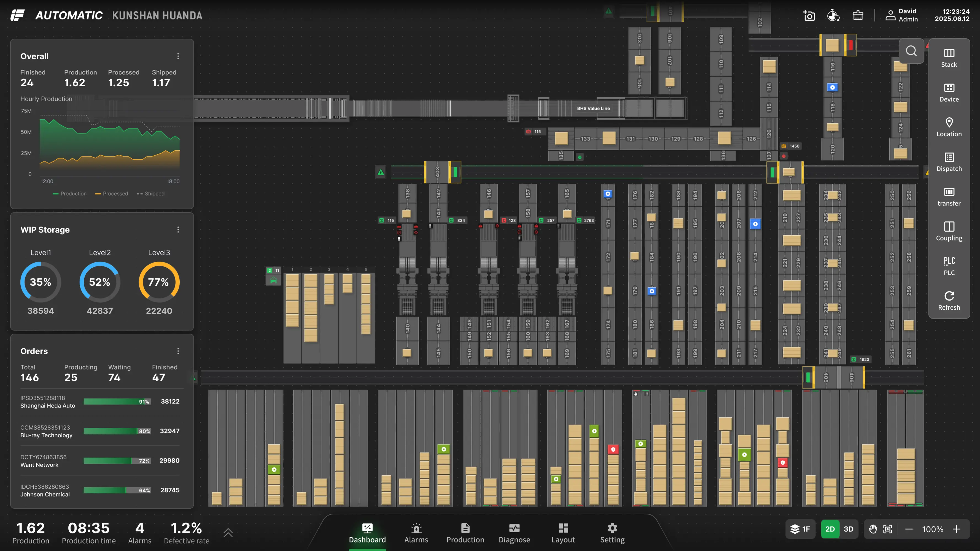Click the David Admin user profile
Screen dimensions: 980x551
click(x=902, y=15)
